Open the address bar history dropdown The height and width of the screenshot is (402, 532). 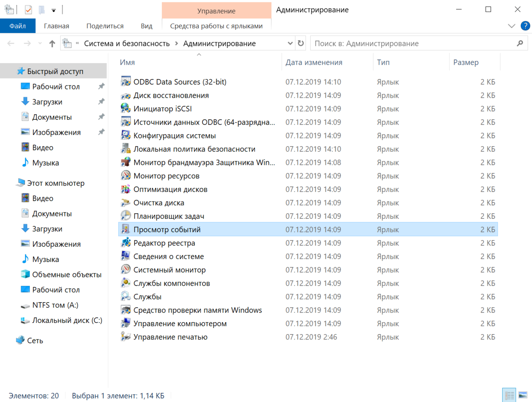[x=290, y=43]
